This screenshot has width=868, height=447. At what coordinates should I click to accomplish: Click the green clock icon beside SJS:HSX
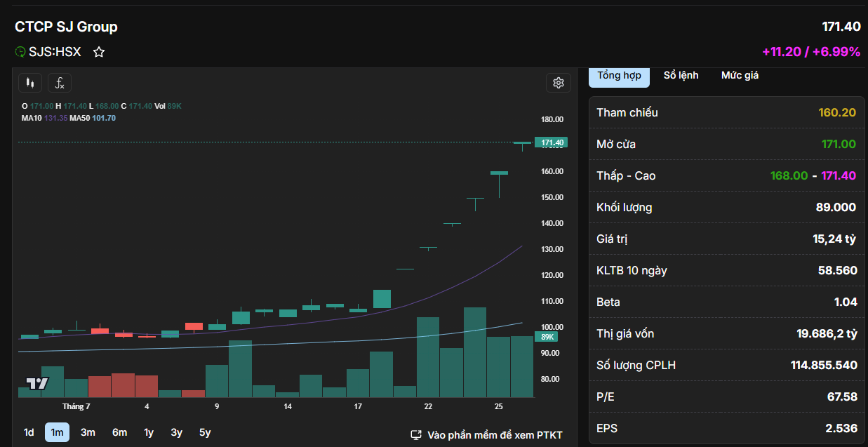click(20, 52)
